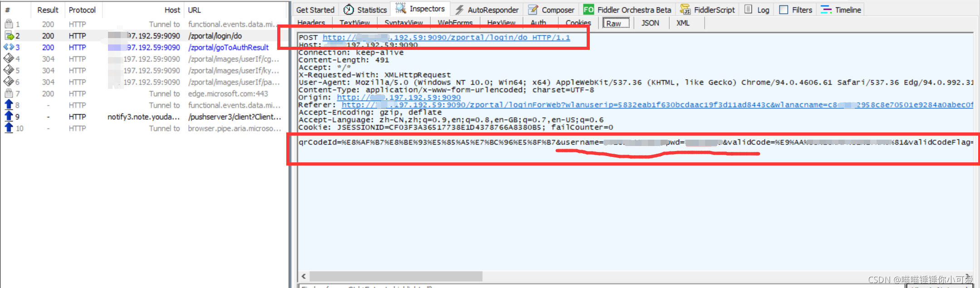Click the upload arrow icon of session 9

coord(9,117)
